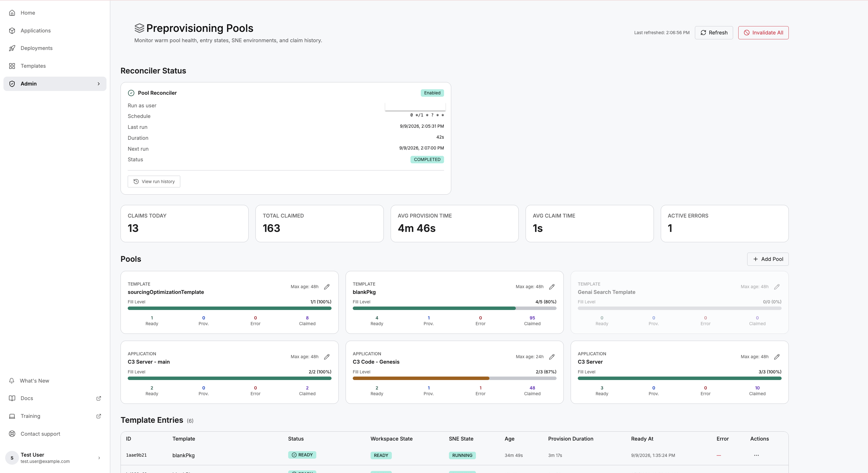
Task: Click the blankPkg fill level bar
Action: click(x=454, y=308)
